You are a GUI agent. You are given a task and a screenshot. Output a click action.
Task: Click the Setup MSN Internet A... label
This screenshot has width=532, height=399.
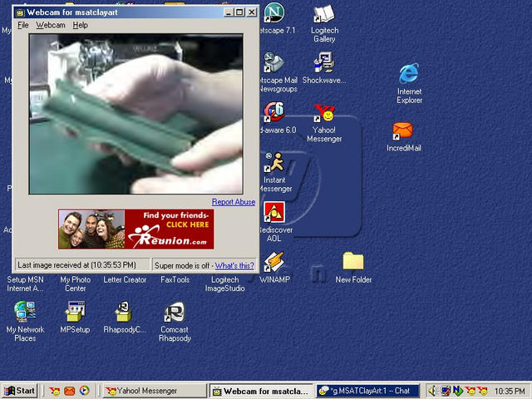(x=25, y=284)
